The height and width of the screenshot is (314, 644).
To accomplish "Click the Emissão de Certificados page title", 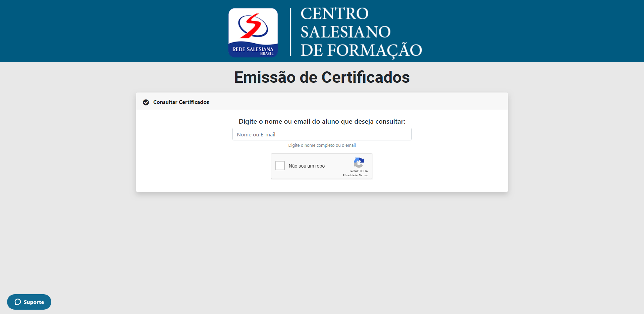I will (x=322, y=77).
